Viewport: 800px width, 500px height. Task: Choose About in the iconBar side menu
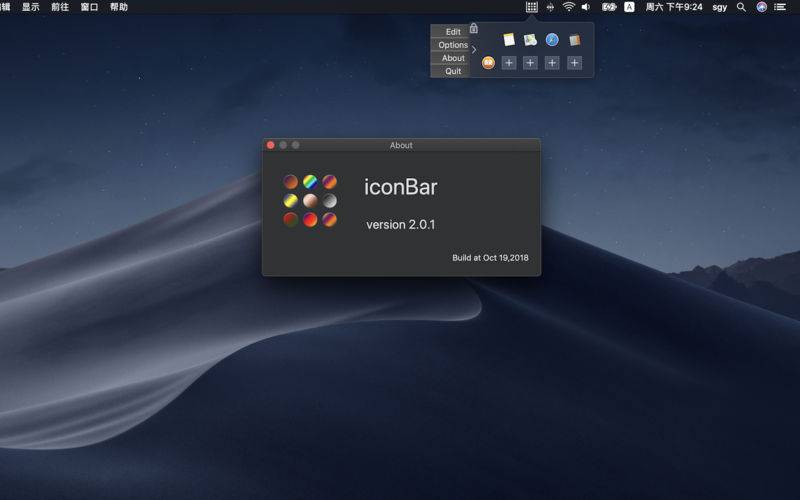(x=451, y=58)
